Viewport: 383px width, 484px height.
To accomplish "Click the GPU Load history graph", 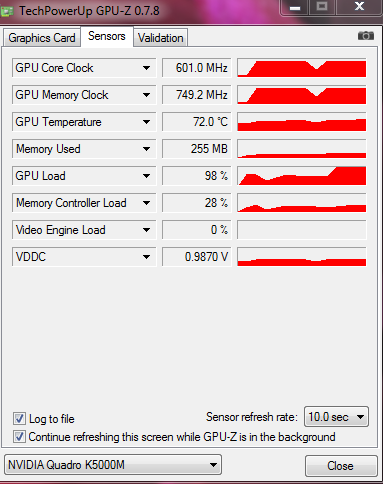I will [x=302, y=176].
